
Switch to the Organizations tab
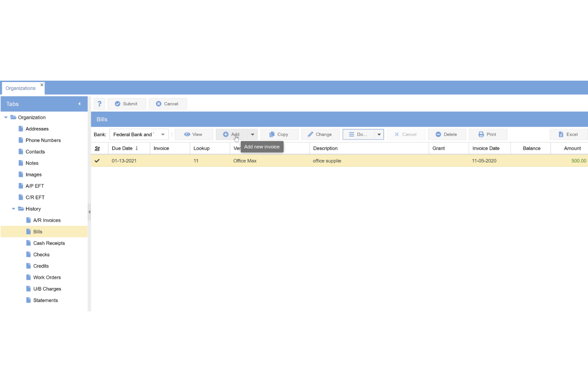pos(21,88)
